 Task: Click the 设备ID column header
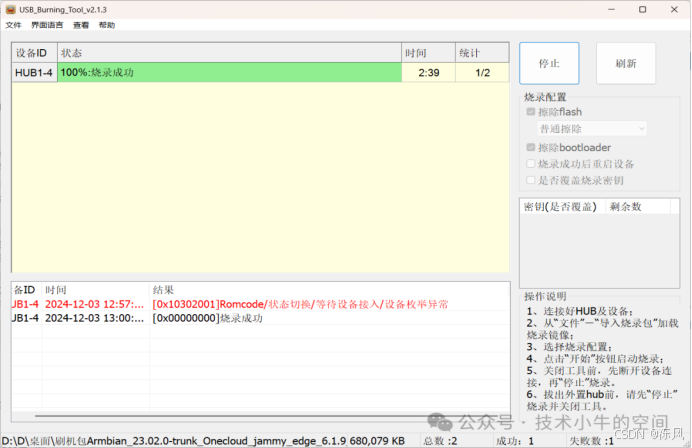(x=34, y=53)
